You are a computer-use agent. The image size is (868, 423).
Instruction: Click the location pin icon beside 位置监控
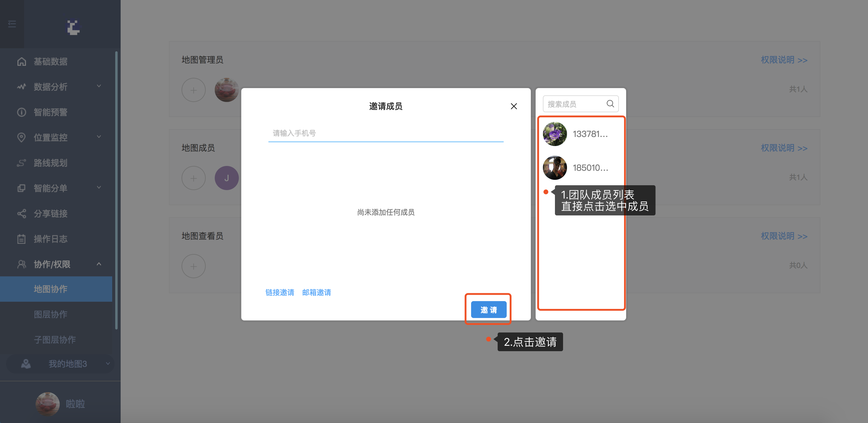pyautogui.click(x=22, y=138)
